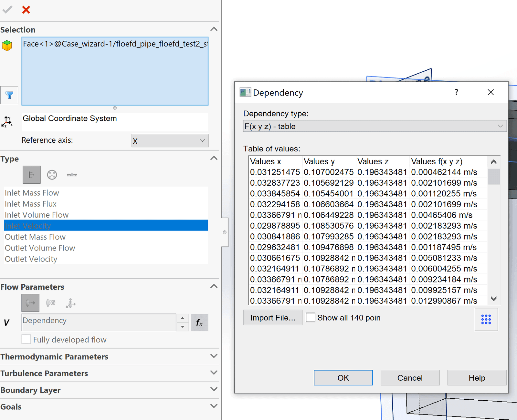517x420 pixels.
Task: Enable Fully developed flow checkbox
Action: [x=26, y=339]
